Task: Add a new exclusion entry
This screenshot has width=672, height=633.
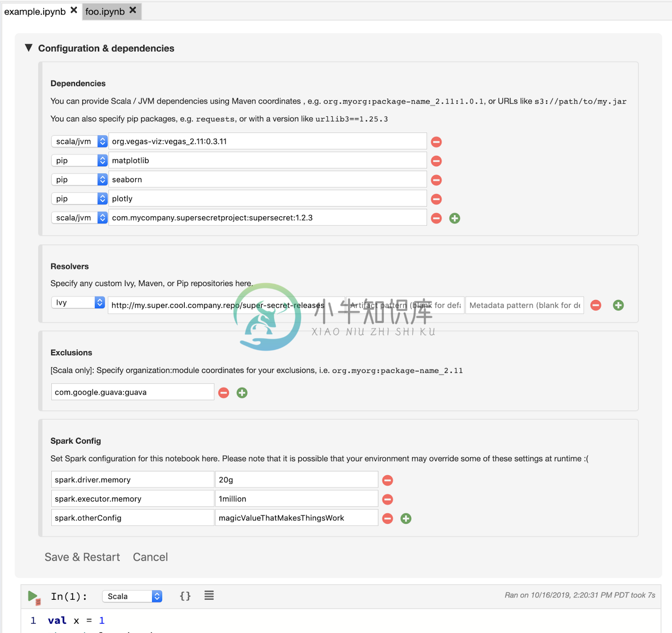Action: (242, 392)
